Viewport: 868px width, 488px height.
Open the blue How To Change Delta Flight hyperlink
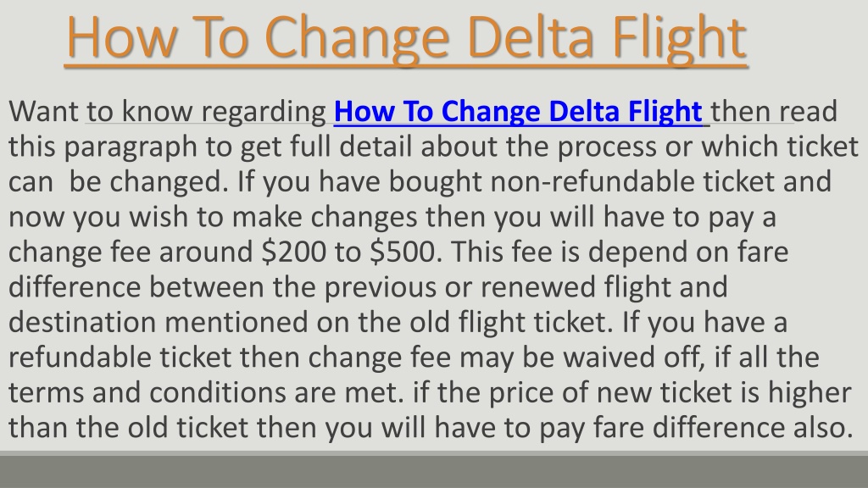[x=518, y=111]
